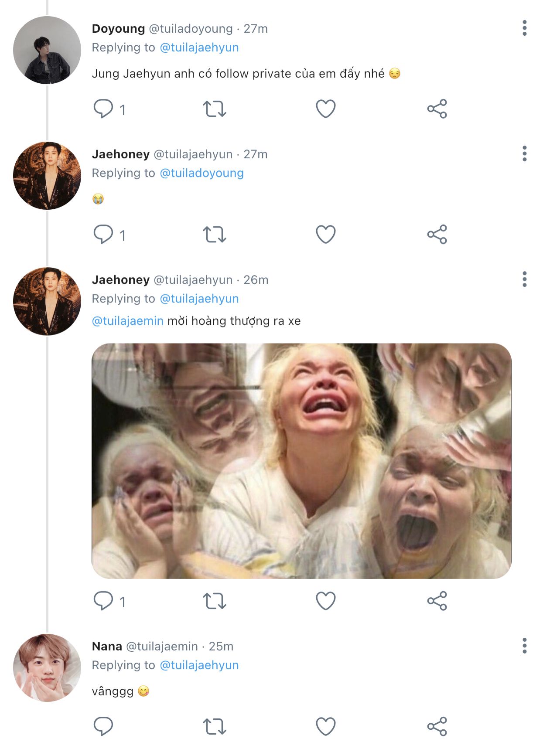
Task: Share Doyoung's tweet
Action: [x=437, y=109]
